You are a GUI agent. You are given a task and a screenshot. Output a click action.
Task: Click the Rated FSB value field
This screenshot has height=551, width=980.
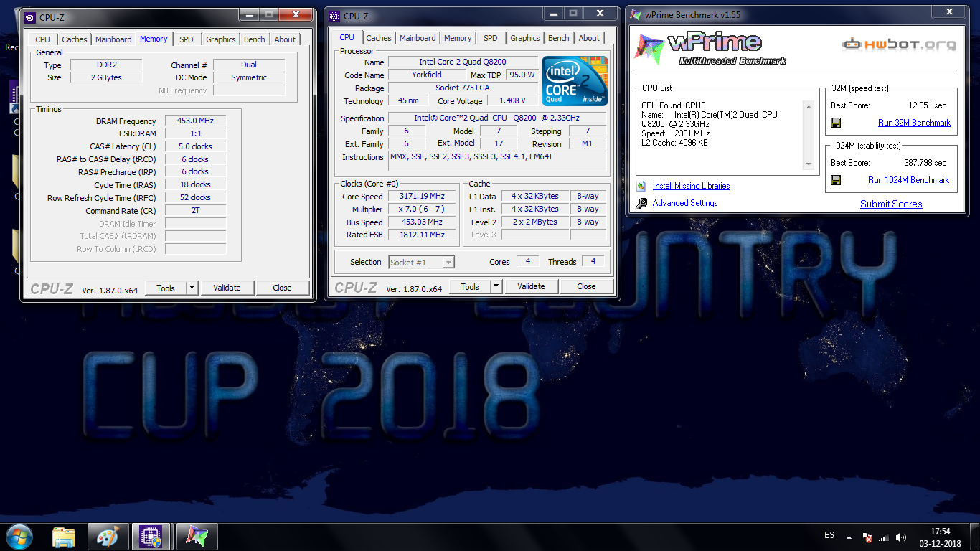[422, 235]
